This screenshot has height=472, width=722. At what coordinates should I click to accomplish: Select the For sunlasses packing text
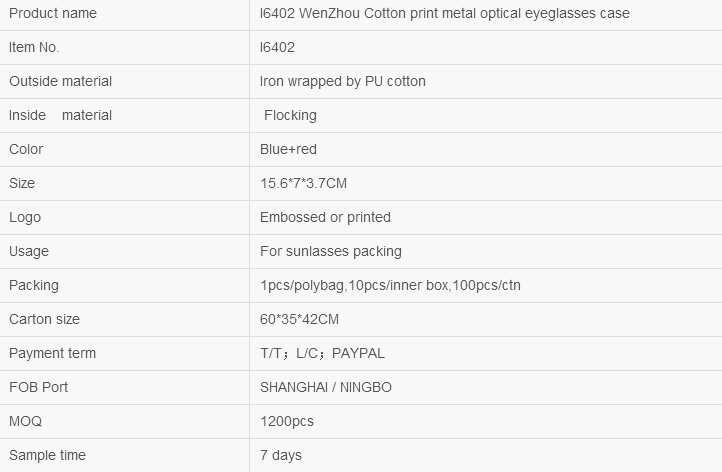(x=331, y=251)
